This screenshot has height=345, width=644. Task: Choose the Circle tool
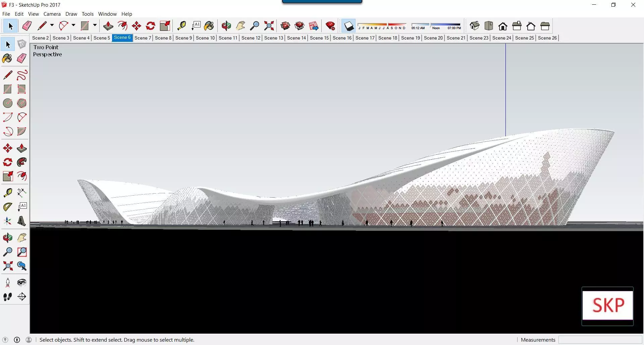pyautogui.click(x=8, y=103)
